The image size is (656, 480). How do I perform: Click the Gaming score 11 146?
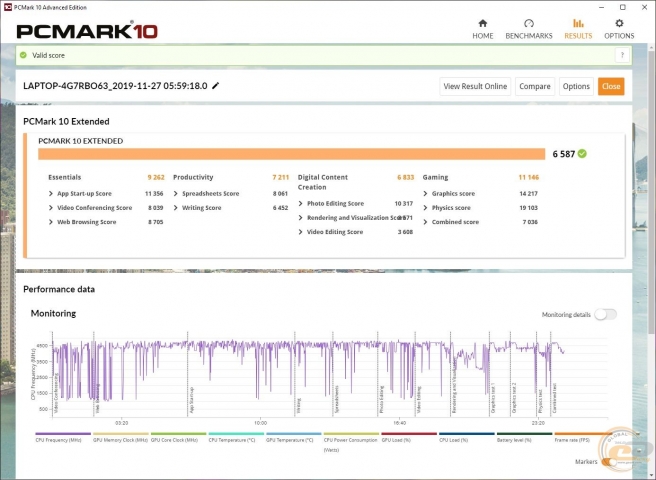click(528, 177)
